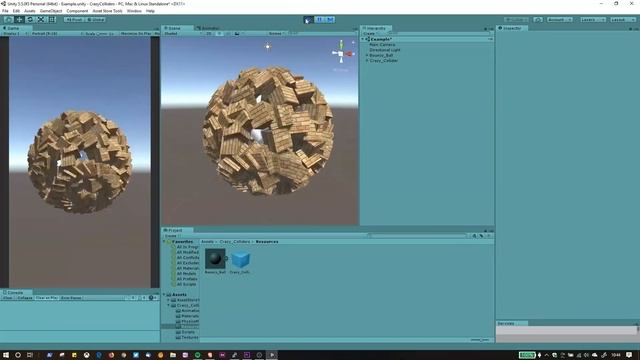Click the Play button

point(309,20)
